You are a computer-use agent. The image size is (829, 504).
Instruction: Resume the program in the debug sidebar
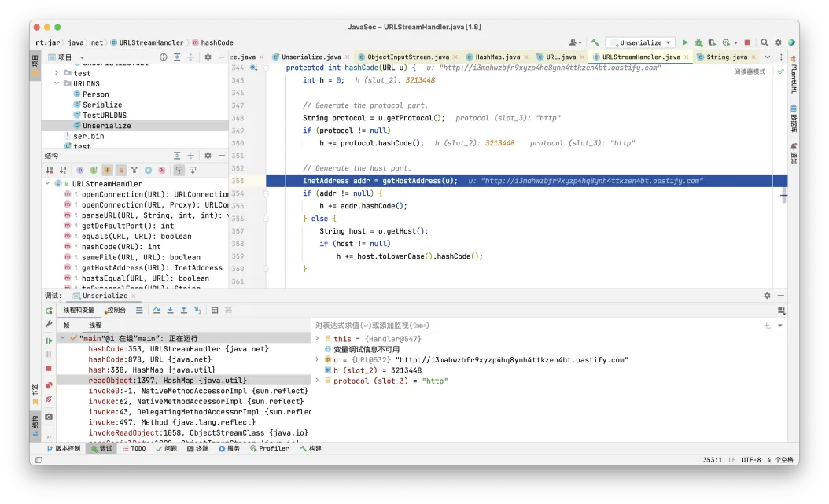(49, 340)
